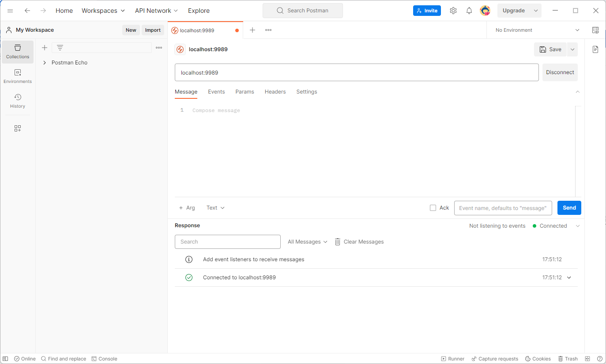Open settings via the gear icon
606x364 pixels.
tap(453, 11)
